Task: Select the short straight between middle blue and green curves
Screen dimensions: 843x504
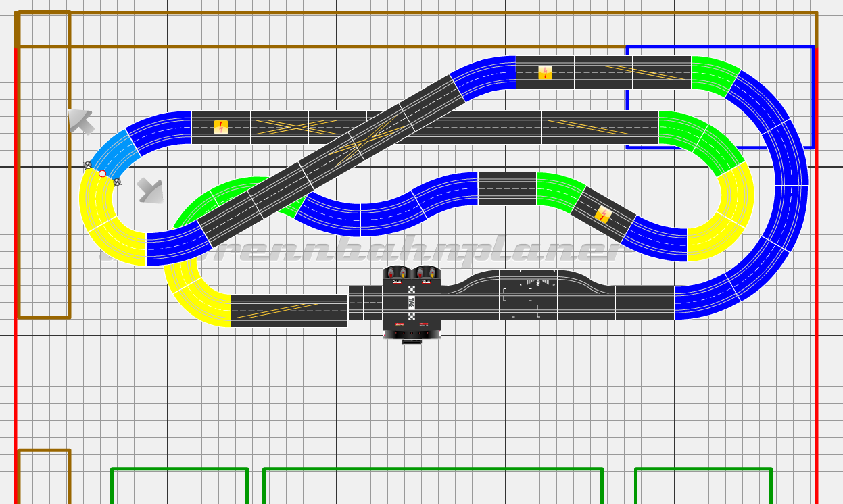Action: pyautogui.click(x=507, y=188)
